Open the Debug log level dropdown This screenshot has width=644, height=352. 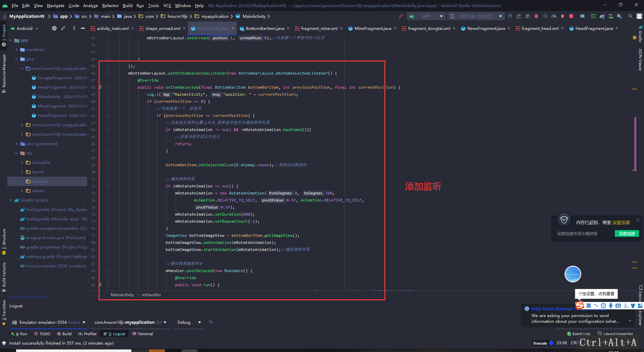point(189,322)
